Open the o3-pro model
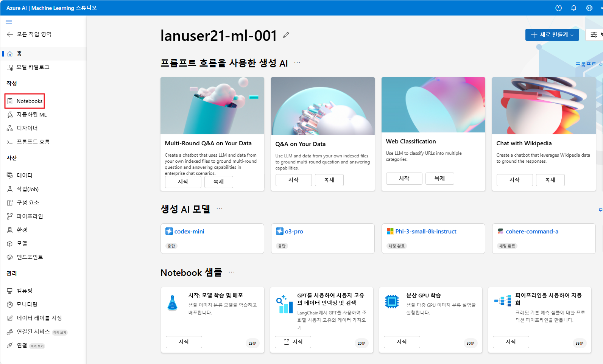The width and height of the screenshot is (603, 364). coord(294,231)
